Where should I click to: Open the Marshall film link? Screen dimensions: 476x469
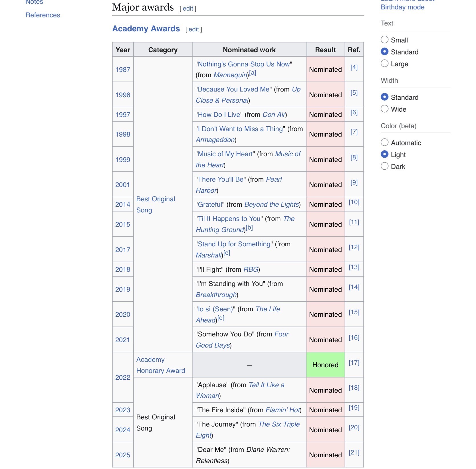click(209, 255)
